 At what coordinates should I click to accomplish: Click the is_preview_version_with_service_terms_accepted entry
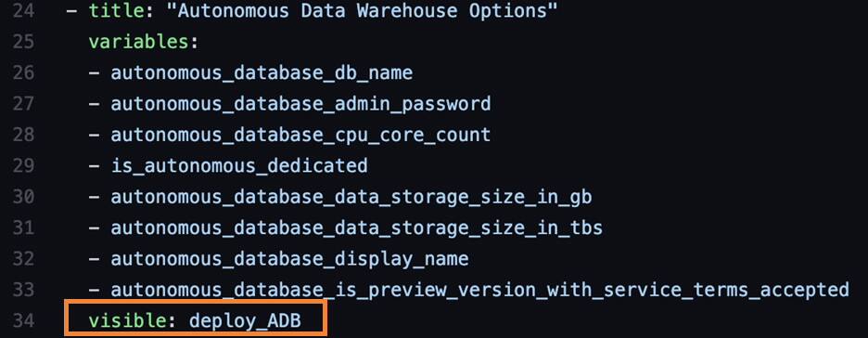click(480, 290)
